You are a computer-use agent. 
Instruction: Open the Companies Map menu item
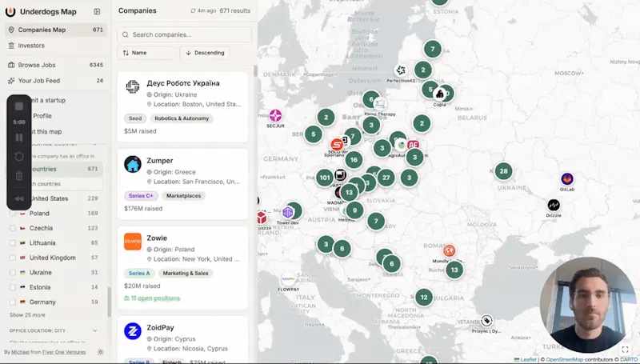pos(55,30)
